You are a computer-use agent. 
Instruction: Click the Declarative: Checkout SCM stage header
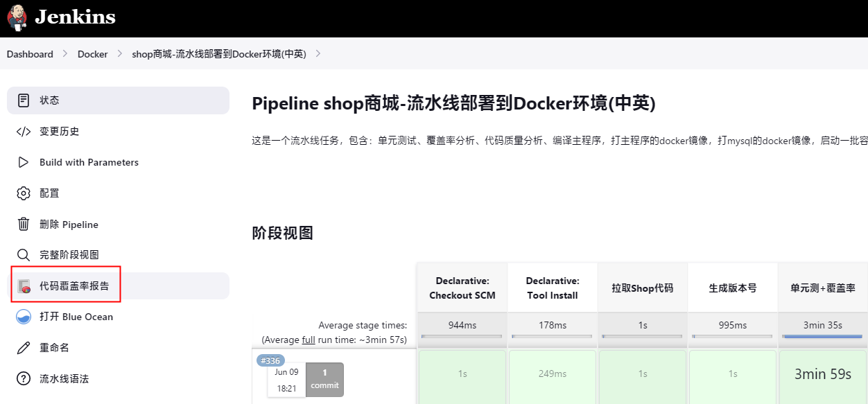coord(462,288)
